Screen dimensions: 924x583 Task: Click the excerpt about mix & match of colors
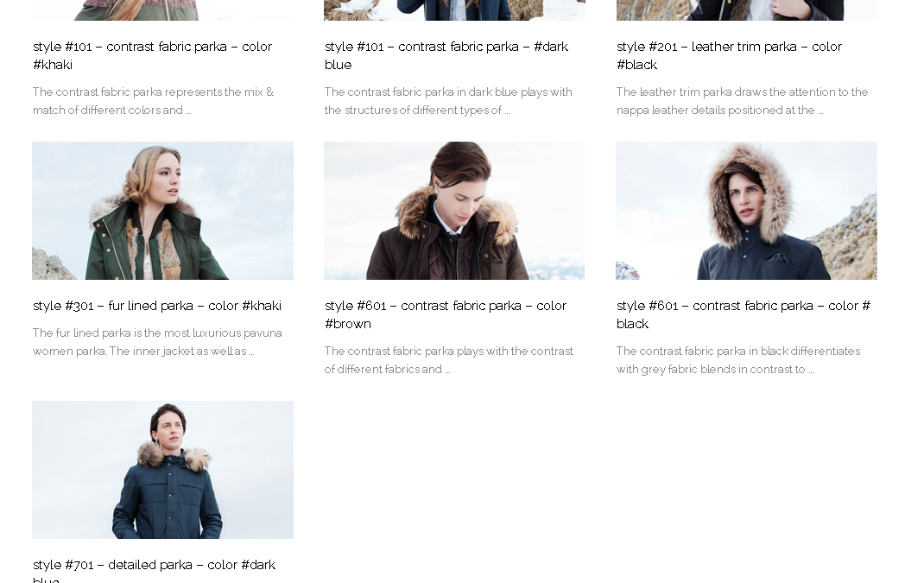tap(153, 101)
